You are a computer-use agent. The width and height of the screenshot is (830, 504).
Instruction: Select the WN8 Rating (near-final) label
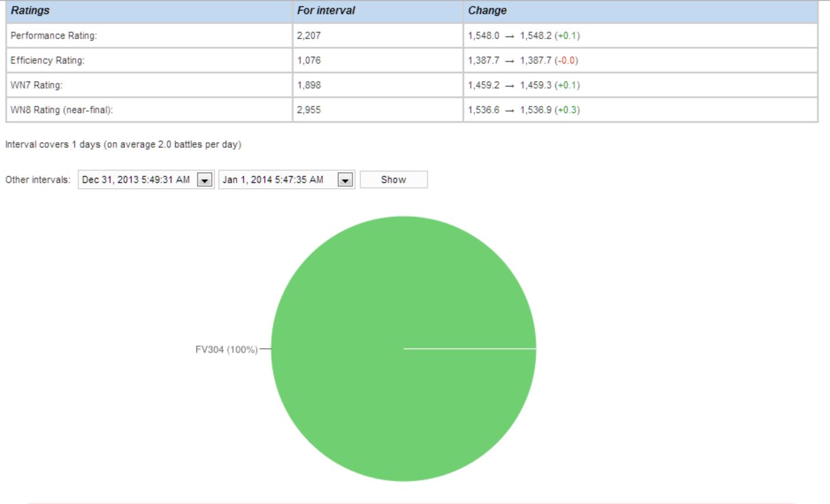(61, 110)
